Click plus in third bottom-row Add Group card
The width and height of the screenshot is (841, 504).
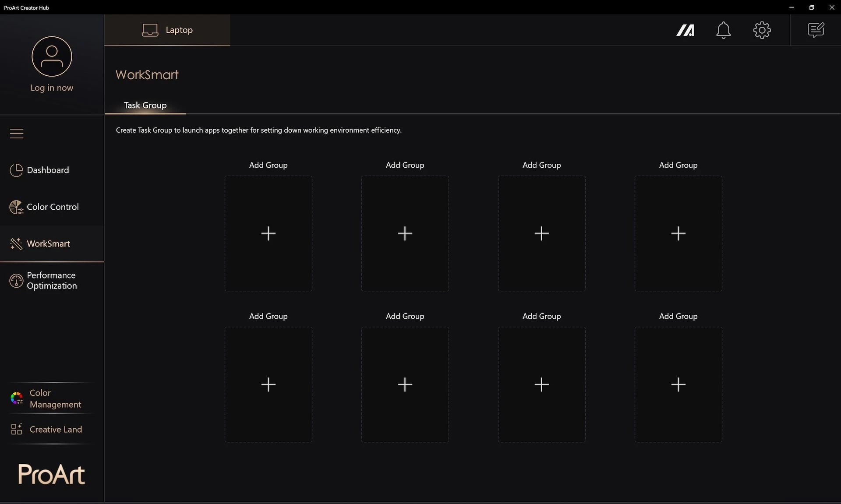[x=542, y=384]
